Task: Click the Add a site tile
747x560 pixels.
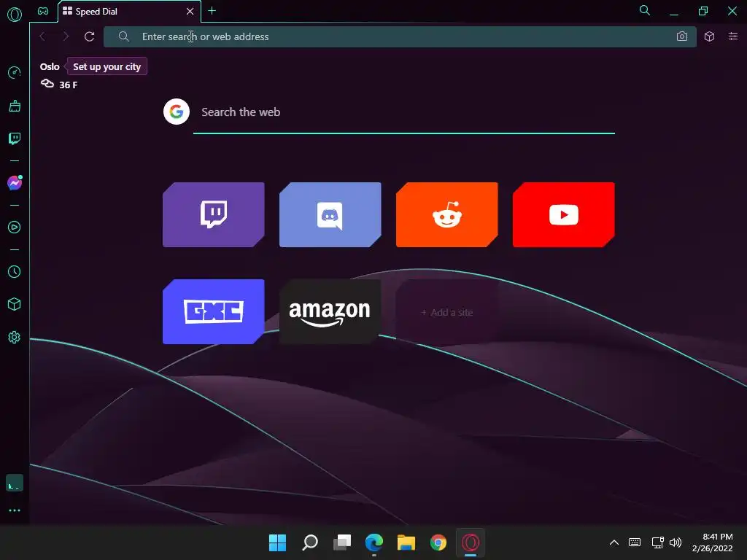Action: (447, 312)
